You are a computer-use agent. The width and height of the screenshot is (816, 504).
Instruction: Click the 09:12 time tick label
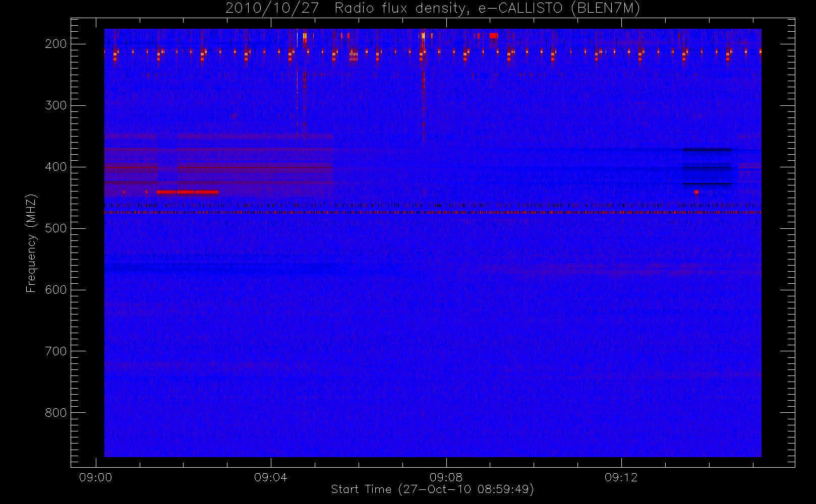click(621, 477)
